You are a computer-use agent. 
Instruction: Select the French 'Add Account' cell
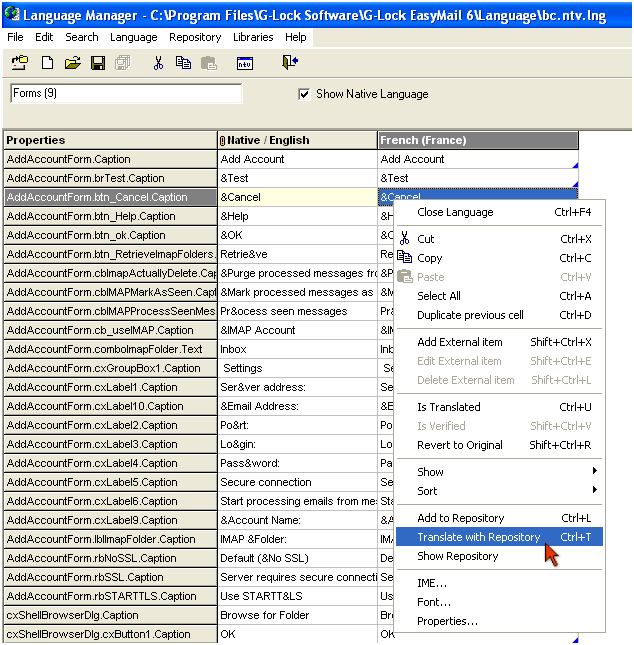pyautogui.click(x=478, y=159)
